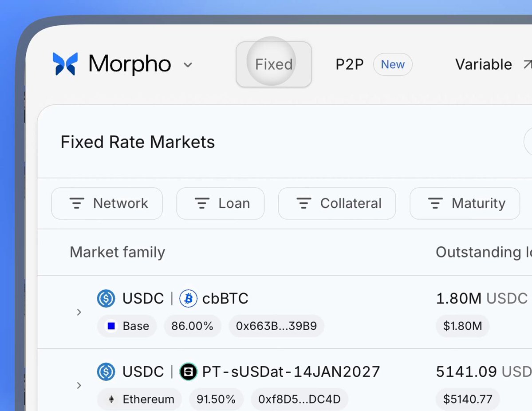Click the filter icon in Collateral button
The height and width of the screenshot is (411, 532).
click(x=303, y=203)
